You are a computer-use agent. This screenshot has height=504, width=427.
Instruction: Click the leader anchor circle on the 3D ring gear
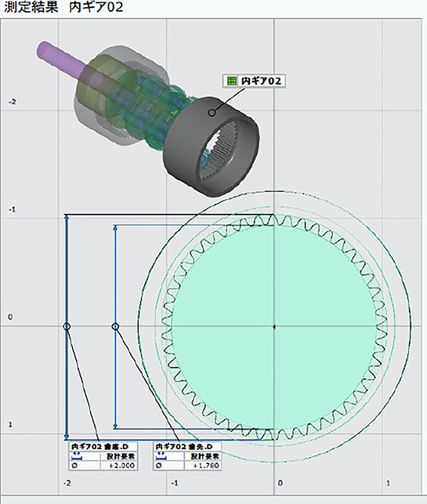point(212,113)
